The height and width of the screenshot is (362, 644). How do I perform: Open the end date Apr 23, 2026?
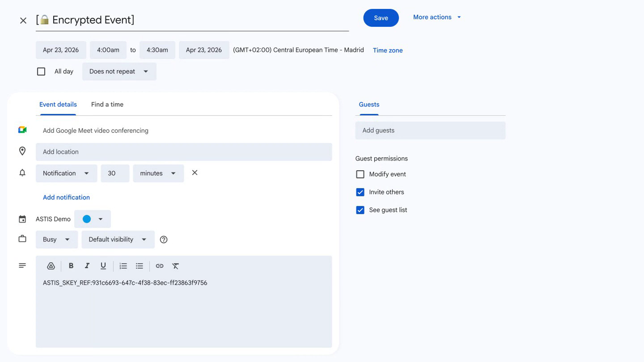pos(204,50)
